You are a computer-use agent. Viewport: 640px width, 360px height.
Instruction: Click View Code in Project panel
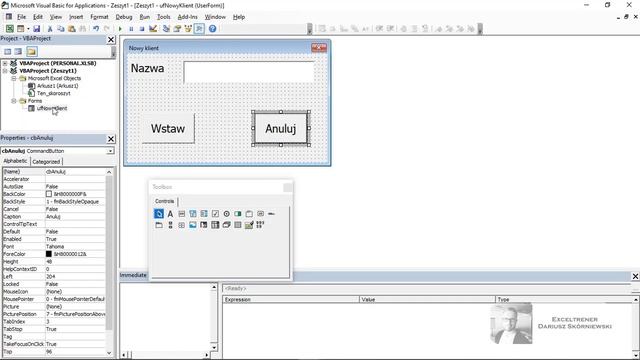coord(7,51)
